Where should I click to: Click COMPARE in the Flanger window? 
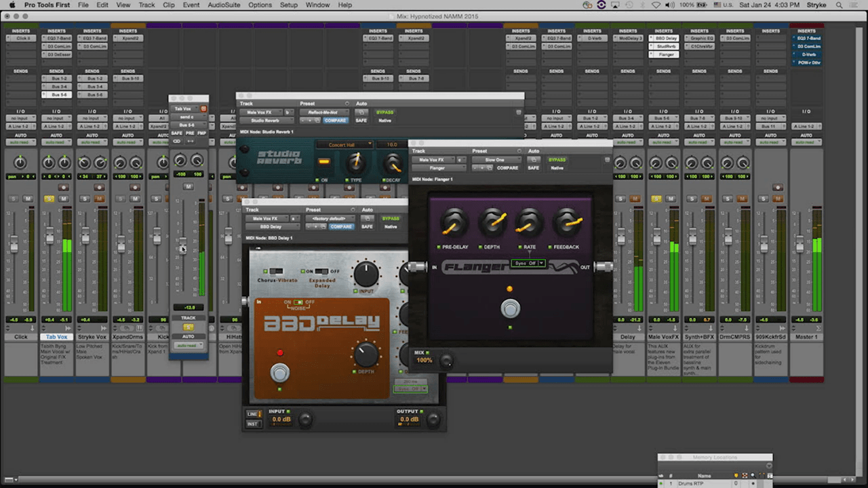pos(507,168)
